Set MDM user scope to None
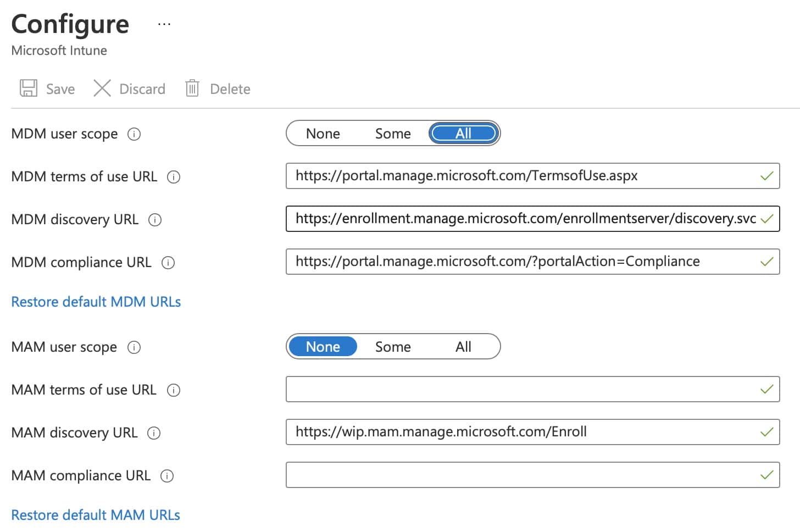Viewport: 800px width, 532px height. point(323,134)
